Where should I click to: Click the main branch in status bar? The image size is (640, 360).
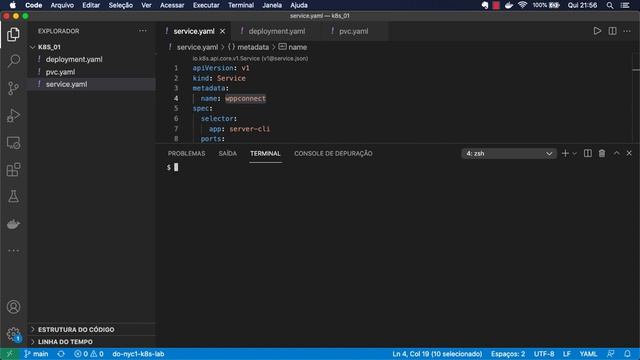[x=36, y=354]
